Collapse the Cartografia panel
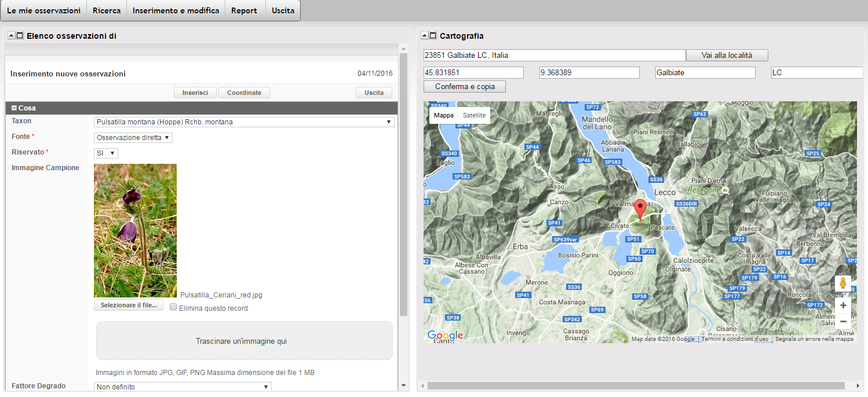Image resolution: width=868 pixels, height=397 pixels. [424, 36]
